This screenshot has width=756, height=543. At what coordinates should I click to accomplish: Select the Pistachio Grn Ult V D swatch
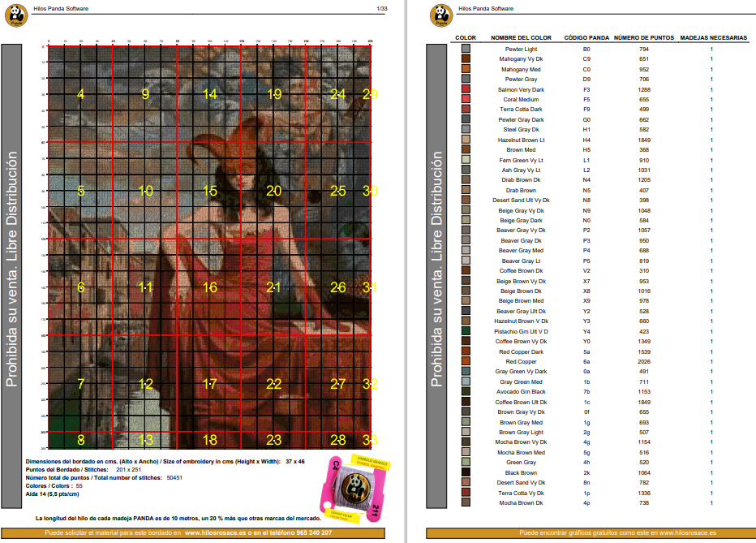(466, 331)
